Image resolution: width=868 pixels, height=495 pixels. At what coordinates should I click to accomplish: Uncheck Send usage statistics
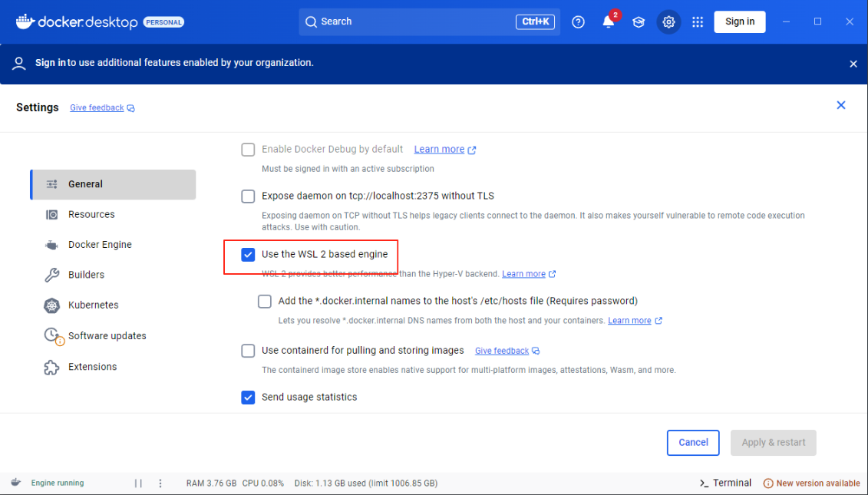tap(248, 398)
